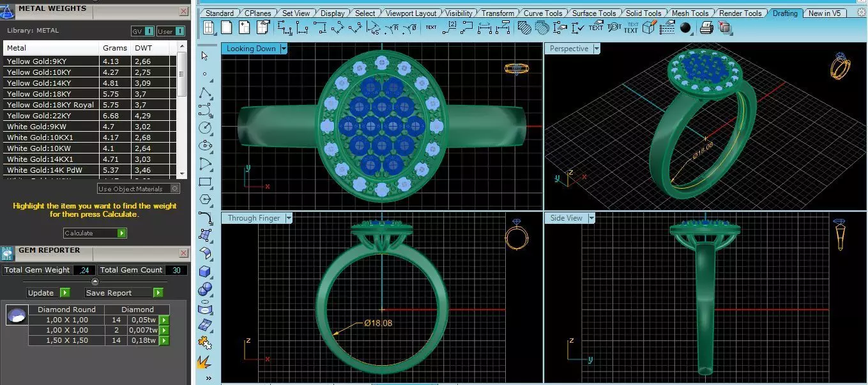Click the Total Gem Weight value field
Image resolution: width=868 pixels, height=385 pixels.
pyautogui.click(x=84, y=270)
